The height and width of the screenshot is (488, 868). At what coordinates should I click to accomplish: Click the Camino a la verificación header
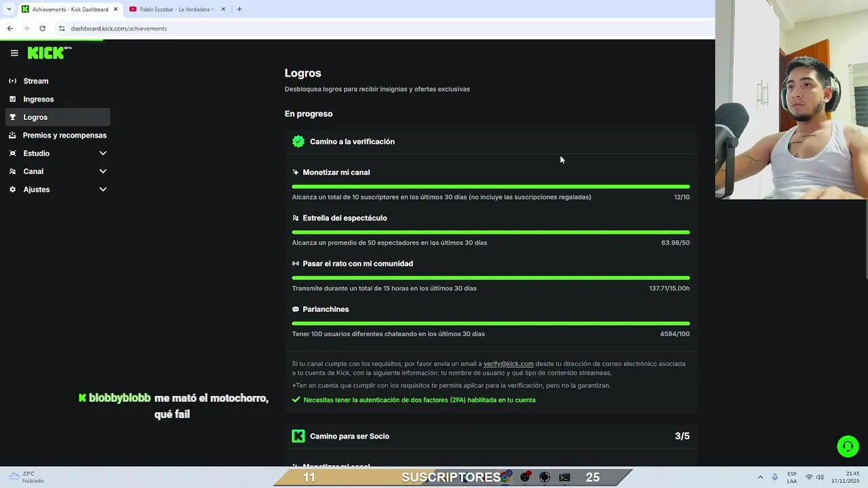491,142
